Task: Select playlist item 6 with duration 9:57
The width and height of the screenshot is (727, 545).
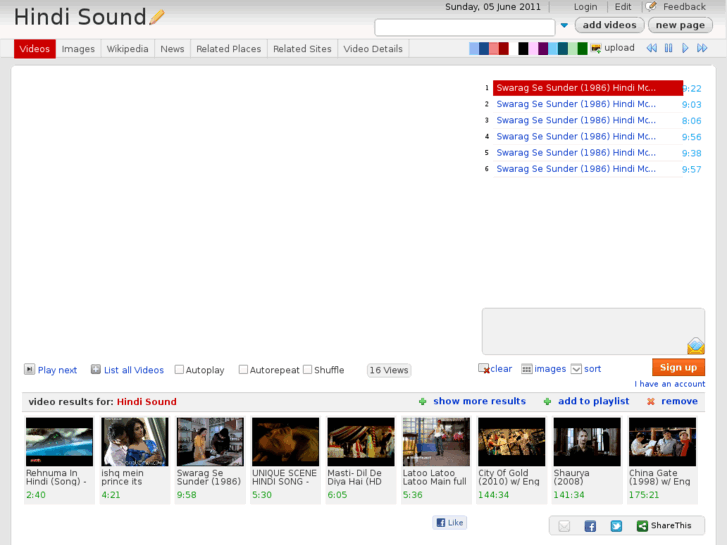Action: click(587, 169)
